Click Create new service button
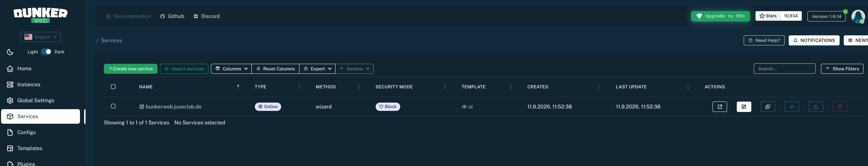Image resolution: width=868 pixels, height=166 pixels. (x=131, y=69)
